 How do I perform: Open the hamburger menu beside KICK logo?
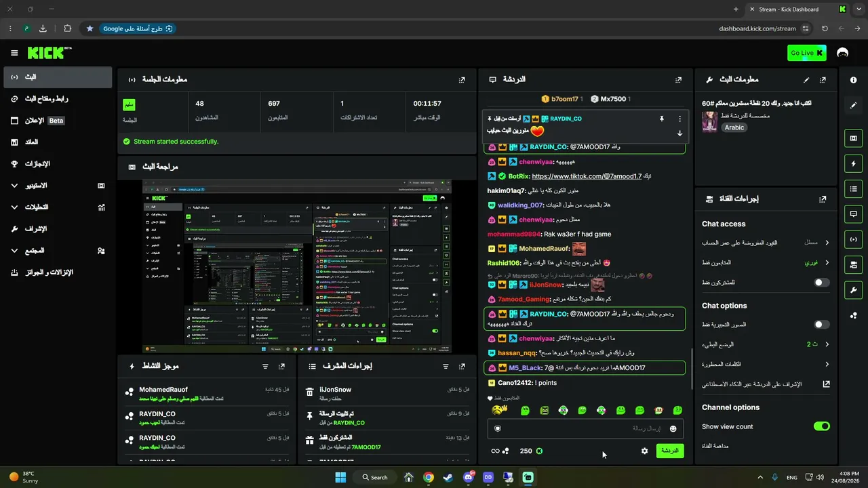pos(14,53)
